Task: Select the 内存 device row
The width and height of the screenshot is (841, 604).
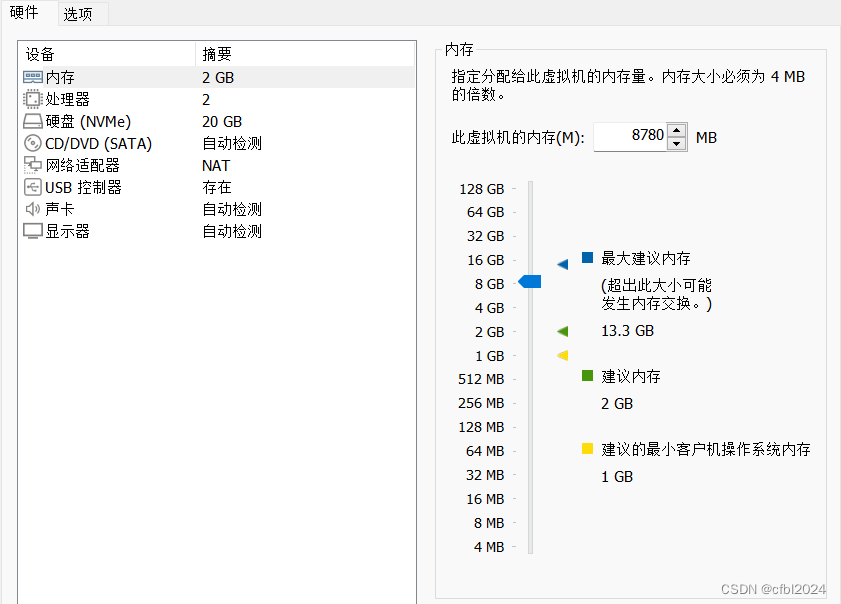Action: tap(217, 77)
